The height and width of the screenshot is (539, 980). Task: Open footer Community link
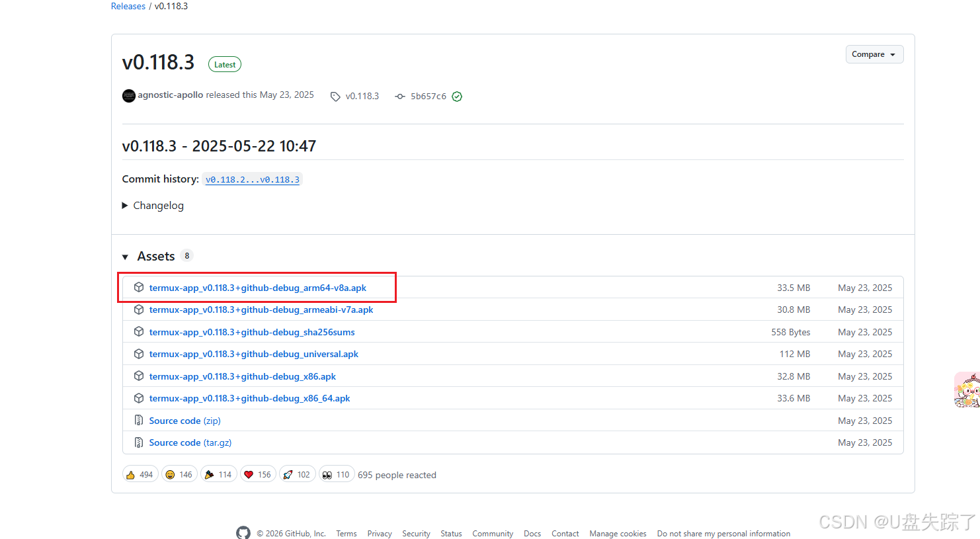click(x=493, y=534)
